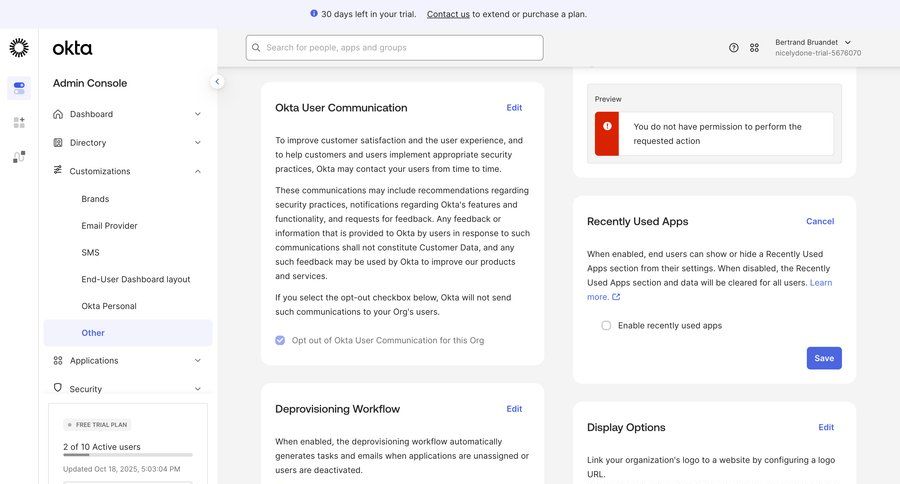Enable the recently used apps checkbox
900x484 pixels.
(x=606, y=326)
